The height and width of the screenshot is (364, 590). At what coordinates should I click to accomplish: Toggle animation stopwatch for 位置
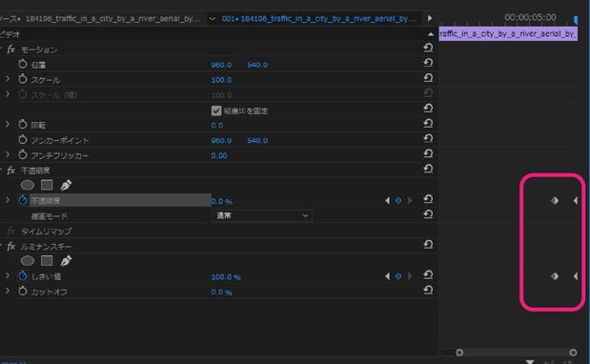click(23, 64)
